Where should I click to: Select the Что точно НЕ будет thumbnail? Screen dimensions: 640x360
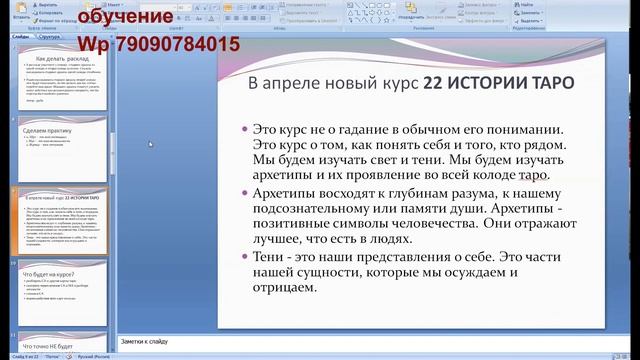coord(62,342)
